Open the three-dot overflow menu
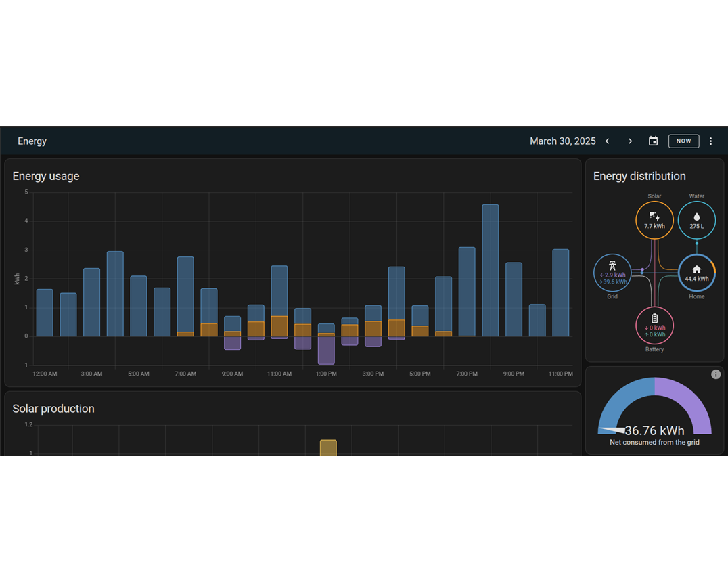The image size is (728, 582). pos(710,141)
